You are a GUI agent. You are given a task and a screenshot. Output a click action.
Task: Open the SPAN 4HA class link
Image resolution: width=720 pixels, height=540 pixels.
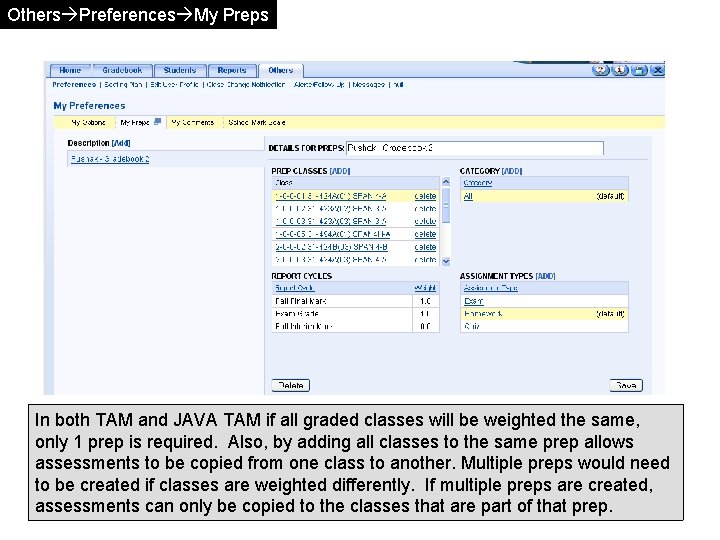[x=332, y=234]
